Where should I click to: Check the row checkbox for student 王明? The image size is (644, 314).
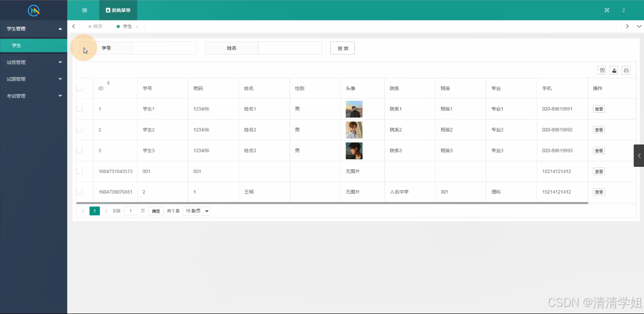point(81,191)
